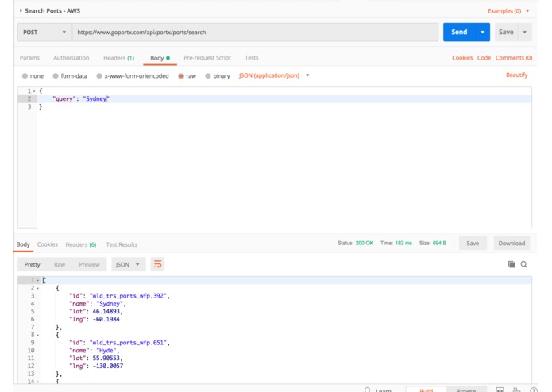Select the raw radio button
The image size is (552, 392).
click(181, 76)
